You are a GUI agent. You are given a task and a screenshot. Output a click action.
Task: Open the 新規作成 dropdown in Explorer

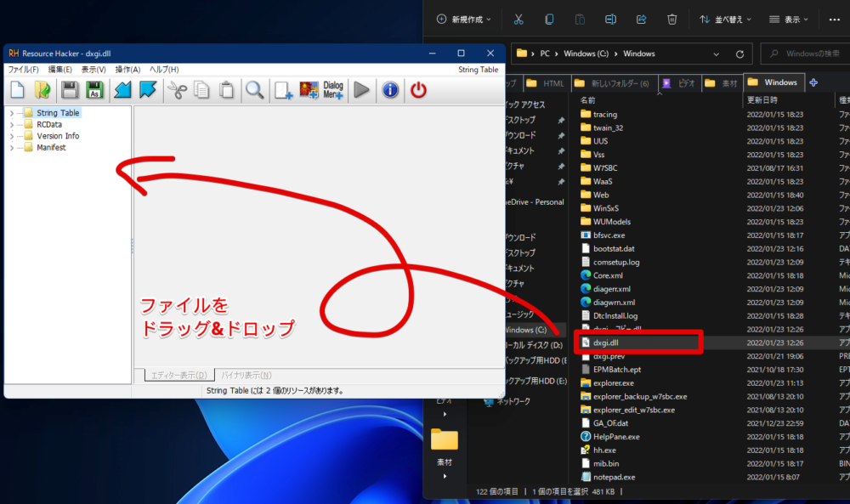point(463,20)
